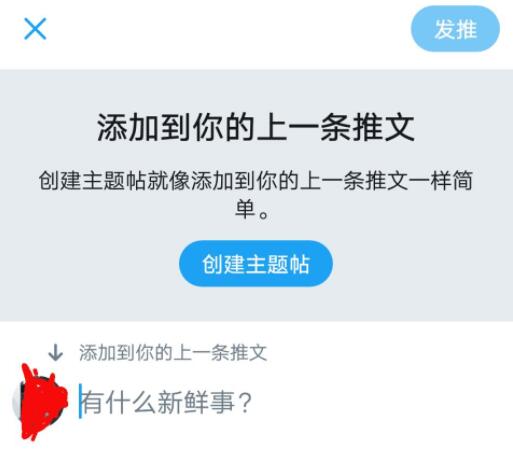Send the tweet using the top-right 发推 pill
Screen dimensions: 513x449
[x=455, y=29]
